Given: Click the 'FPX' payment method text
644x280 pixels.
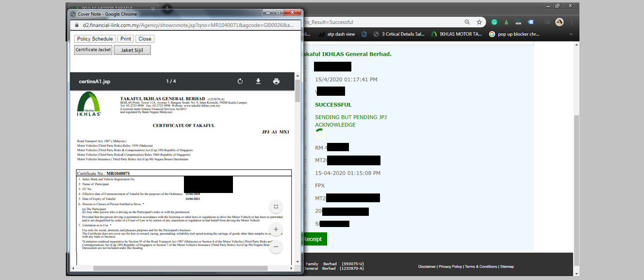Looking at the screenshot, I should (x=320, y=185).
